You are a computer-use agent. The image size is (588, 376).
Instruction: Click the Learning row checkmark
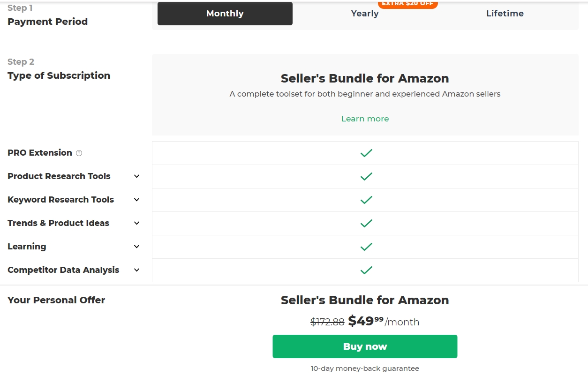click(x=366, y=247)
